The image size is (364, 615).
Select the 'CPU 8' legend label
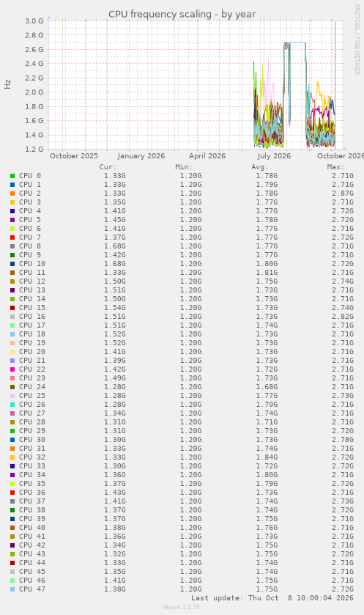point(30,246)
